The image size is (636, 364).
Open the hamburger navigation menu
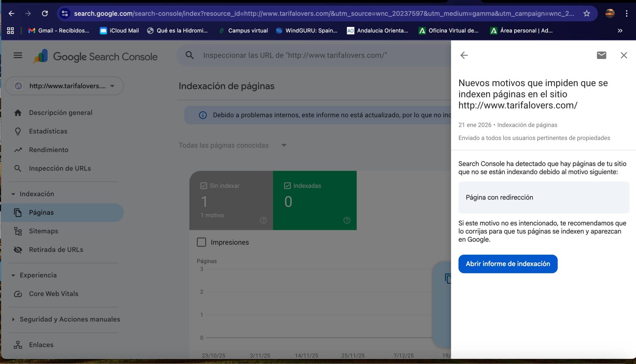pos(18,56)
